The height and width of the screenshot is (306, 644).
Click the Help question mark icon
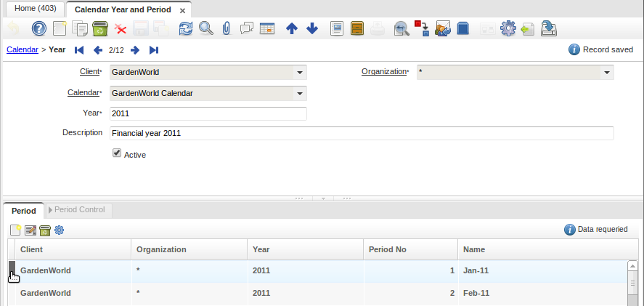click(39, 29)
